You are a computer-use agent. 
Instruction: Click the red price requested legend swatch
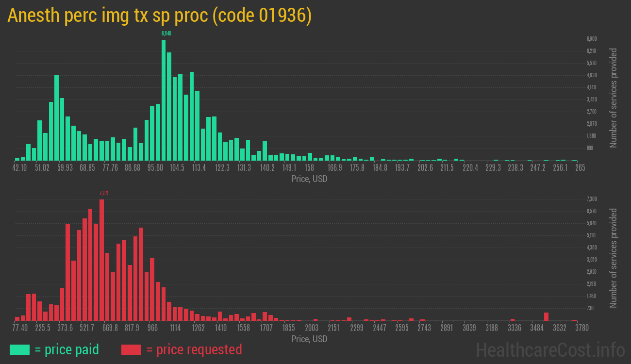[x=131, y=349]
